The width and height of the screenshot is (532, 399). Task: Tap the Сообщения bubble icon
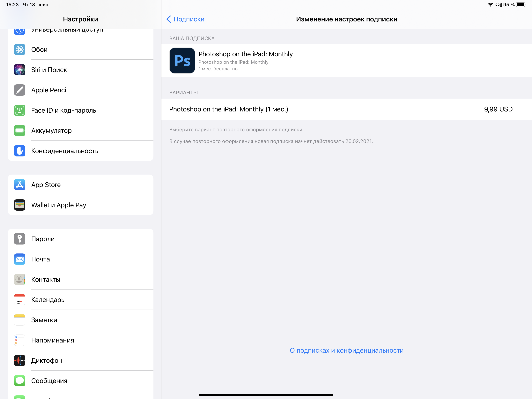pos(19,381)
